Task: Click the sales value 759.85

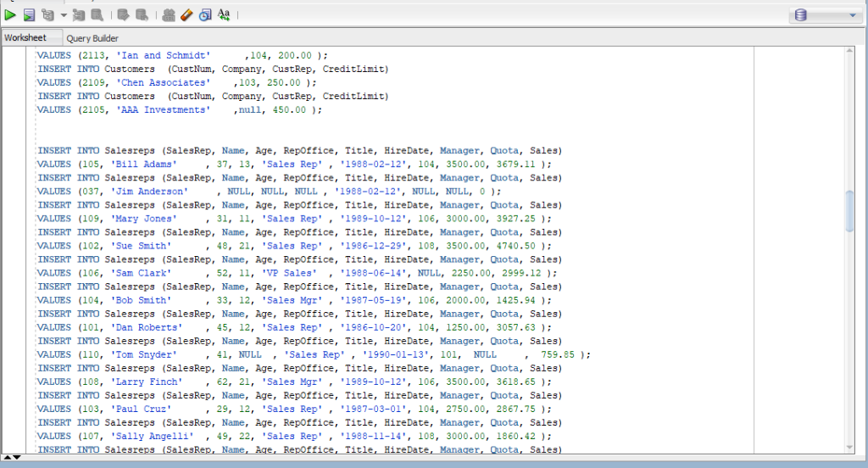Action: [x=558, y=354]
